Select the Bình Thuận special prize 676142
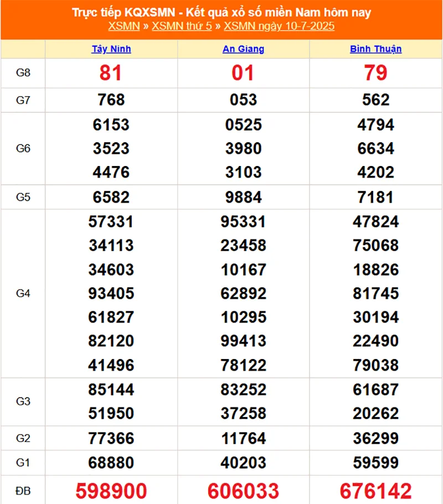The width and height of the screenshot is (443, 504). point(375,491)
